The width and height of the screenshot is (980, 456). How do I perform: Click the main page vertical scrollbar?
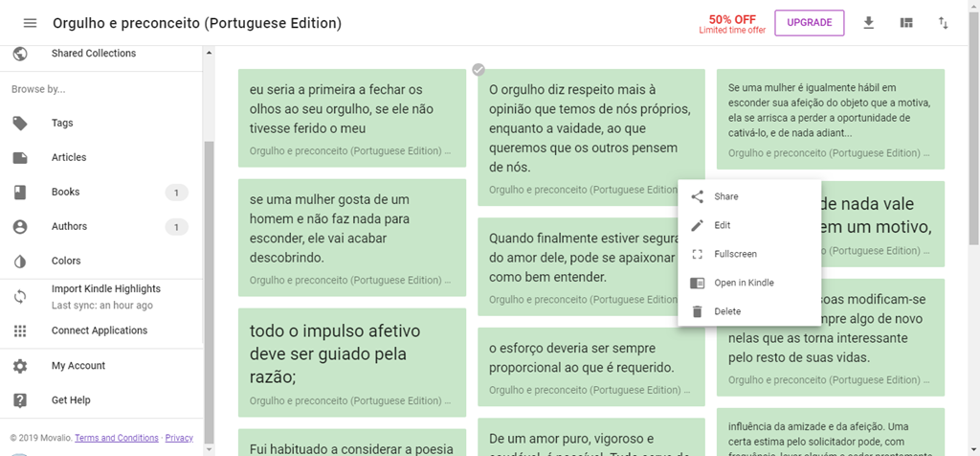[x=974, y=128]
